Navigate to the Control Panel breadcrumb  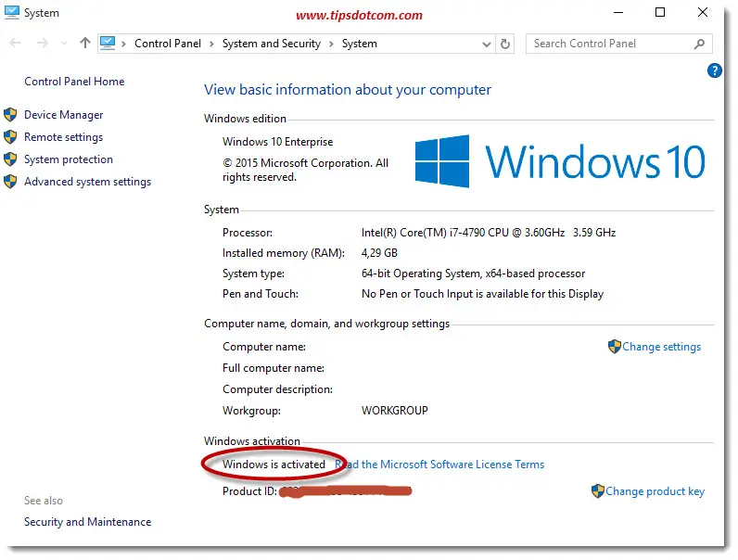168,44
